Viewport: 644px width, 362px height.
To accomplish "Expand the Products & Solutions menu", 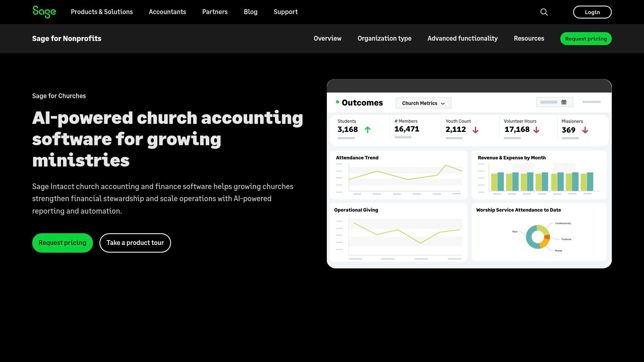I will tap(102, 12).
